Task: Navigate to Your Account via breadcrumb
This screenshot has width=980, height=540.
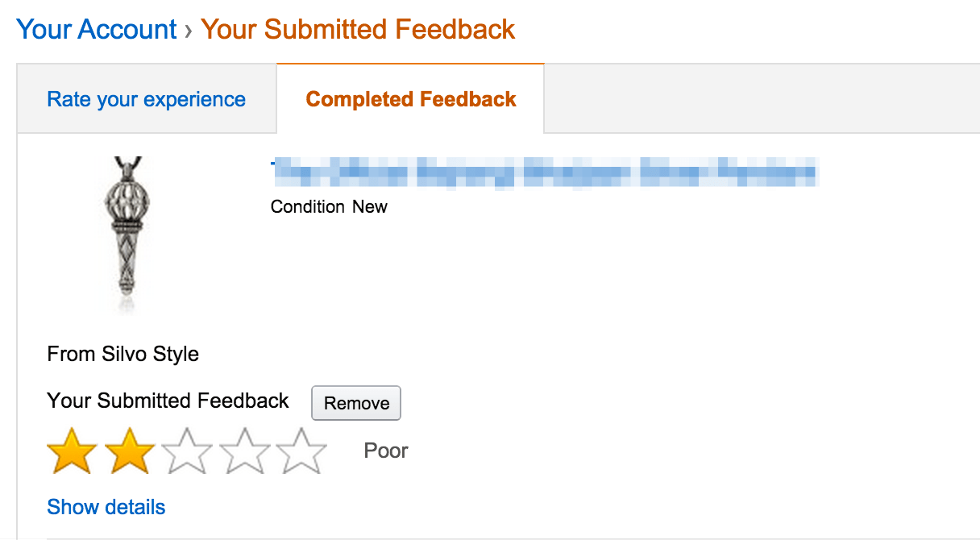Action: pos(96,29)
